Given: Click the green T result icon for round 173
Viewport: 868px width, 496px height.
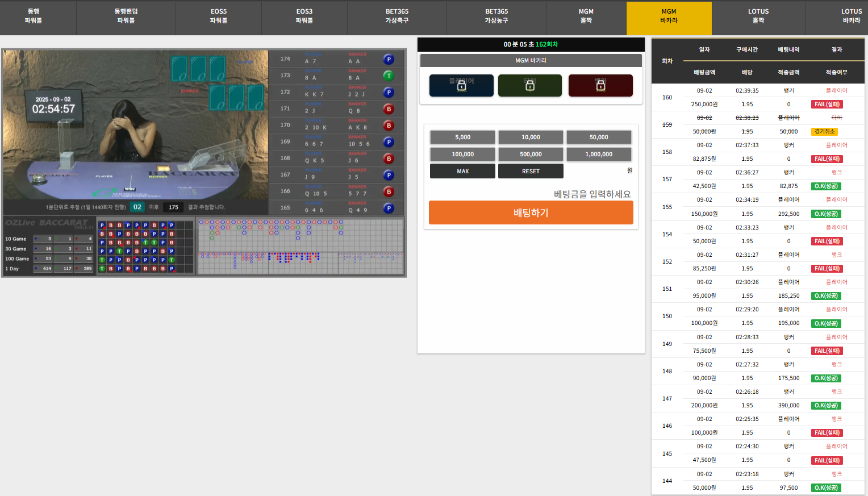Looking at the screenshot, I should (x=389, y=76).
